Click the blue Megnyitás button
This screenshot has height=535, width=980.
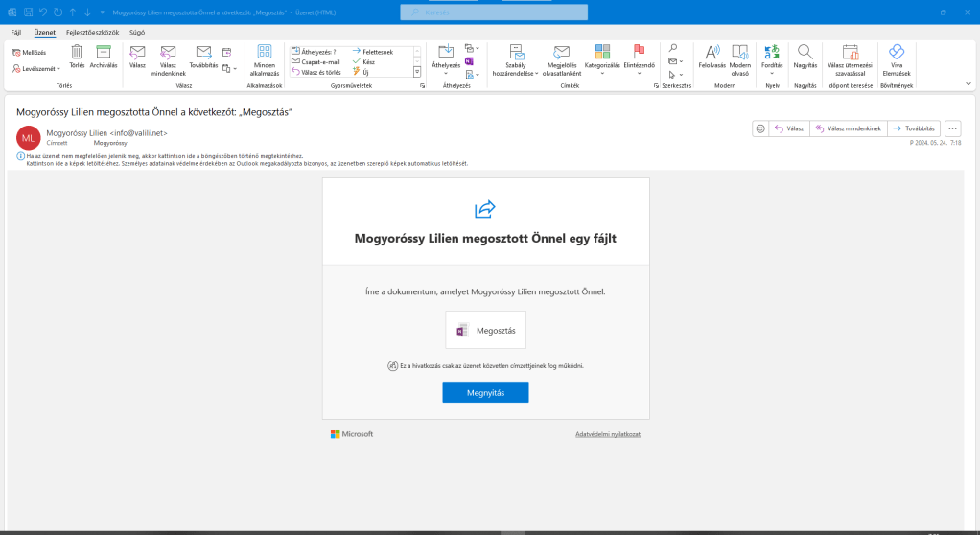(485, 392)
